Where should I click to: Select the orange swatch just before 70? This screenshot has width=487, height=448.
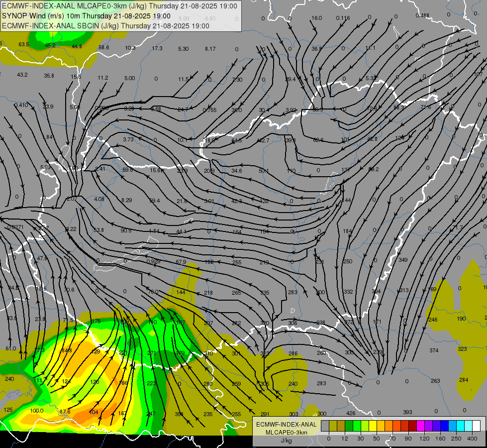[x=389, y=426]
